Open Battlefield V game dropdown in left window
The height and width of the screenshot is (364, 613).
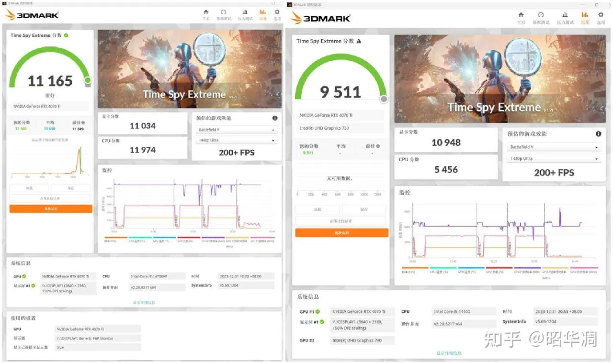237,130
